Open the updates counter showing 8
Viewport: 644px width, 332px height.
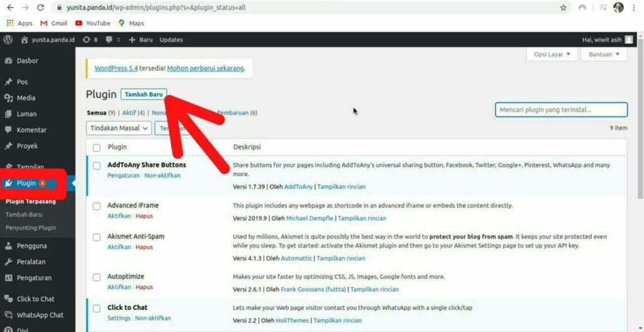[90, 40]
